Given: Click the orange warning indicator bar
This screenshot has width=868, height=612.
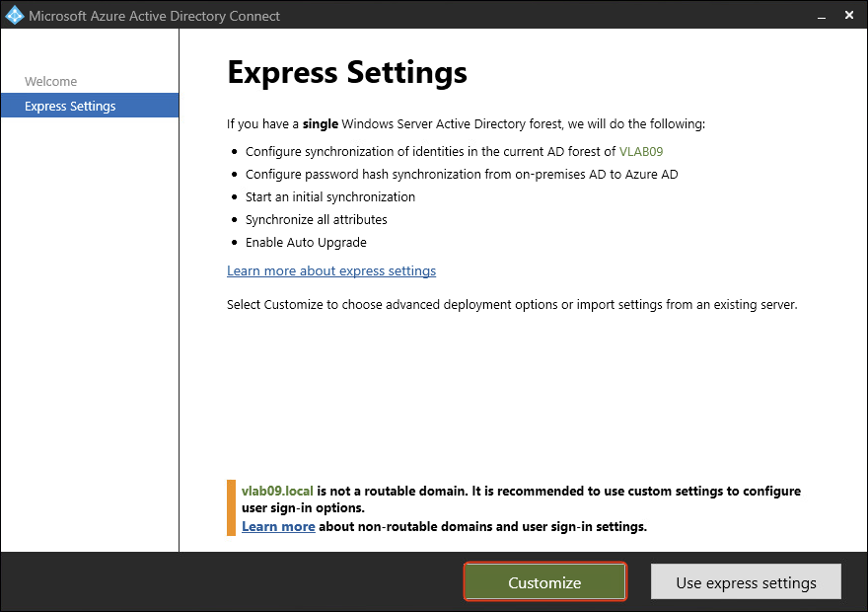Looking at the screenshot, I should (232, 508).
